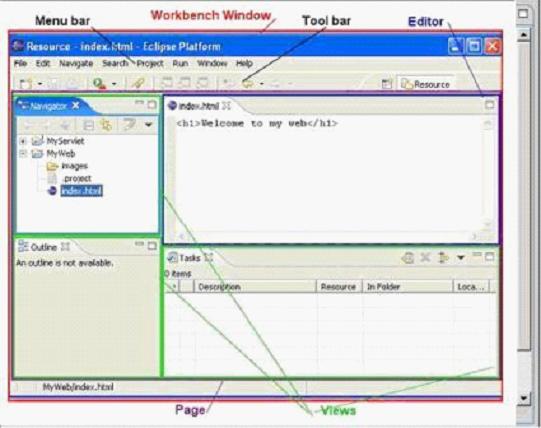Open the File menu
The height and width of the screenshot is (428, 541).
pos(20,64)
